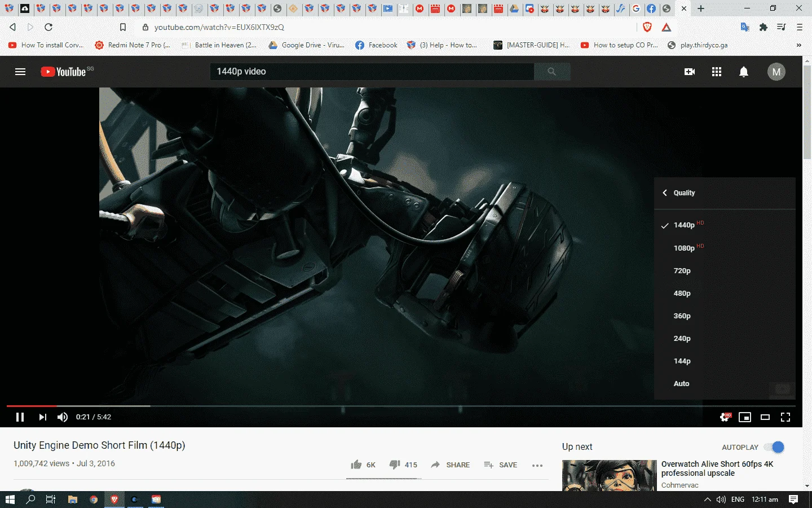Show hidden system tray icons

707,500
